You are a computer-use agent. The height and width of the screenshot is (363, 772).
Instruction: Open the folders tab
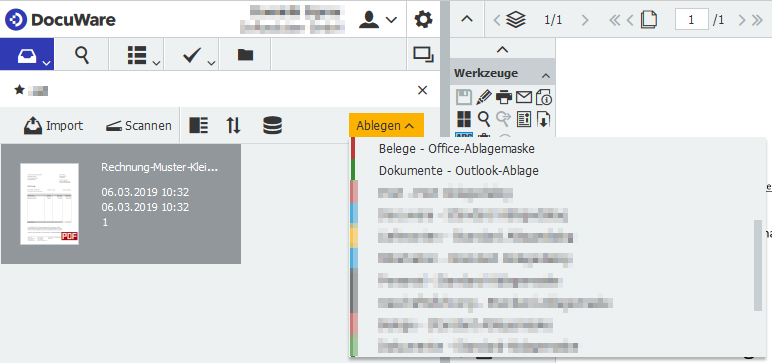click(245, 54)
